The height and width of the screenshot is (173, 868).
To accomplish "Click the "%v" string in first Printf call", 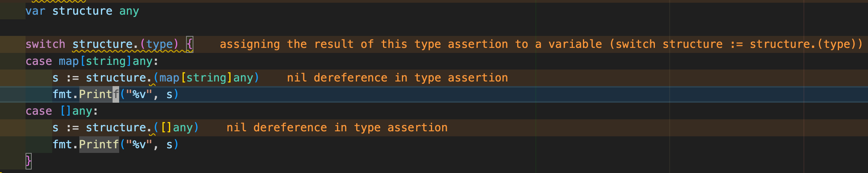I will [139, 94].
